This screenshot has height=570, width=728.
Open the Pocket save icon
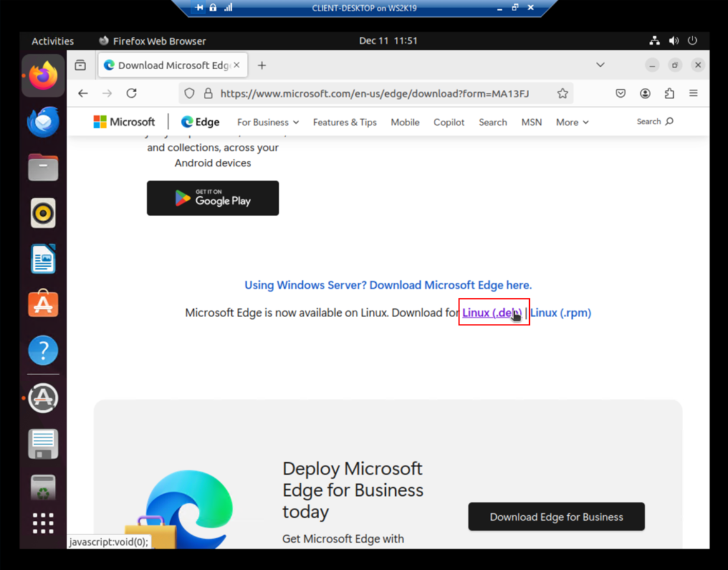pyautogui.click(x=620, y=93)
